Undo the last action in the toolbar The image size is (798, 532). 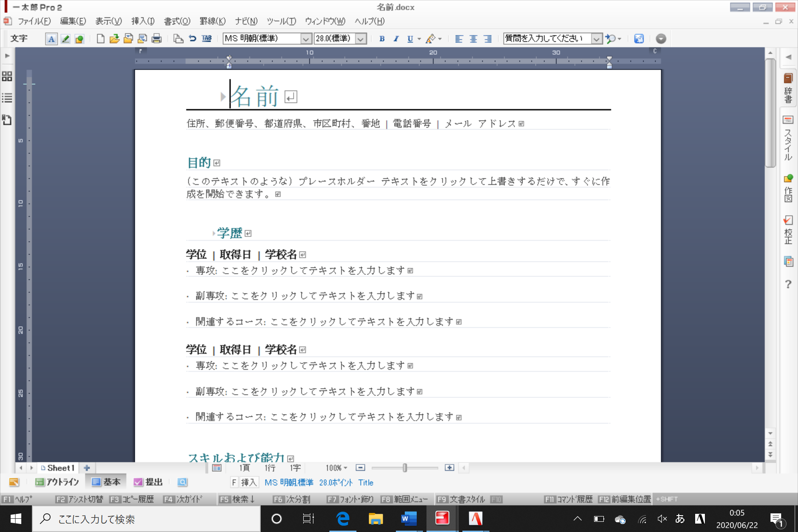pos(192,39)
